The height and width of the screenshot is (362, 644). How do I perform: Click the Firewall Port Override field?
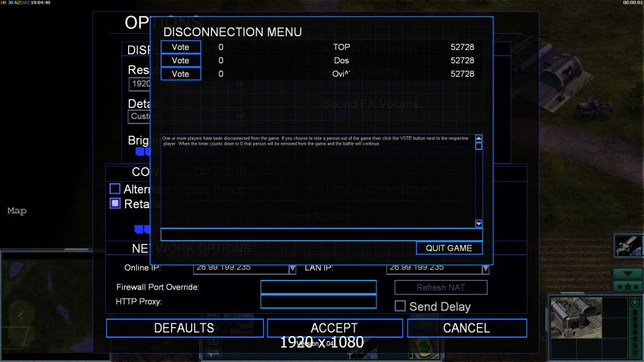(x=318, y=287)
